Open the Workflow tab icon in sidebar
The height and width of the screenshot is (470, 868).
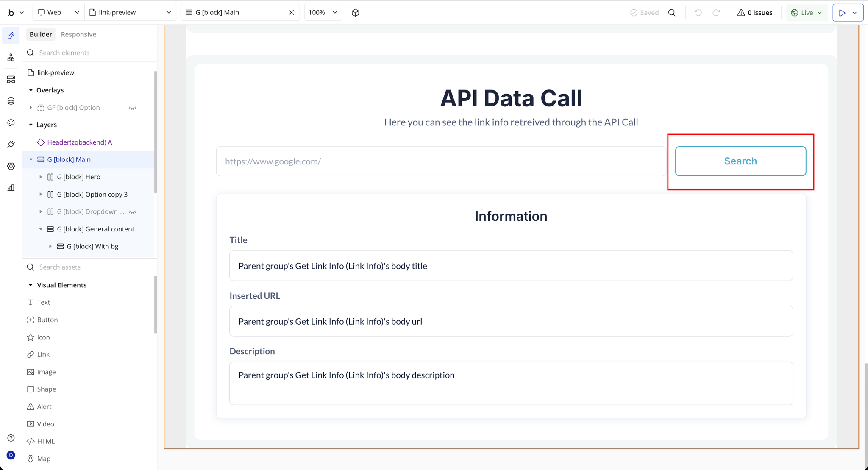tap(11, 57)
